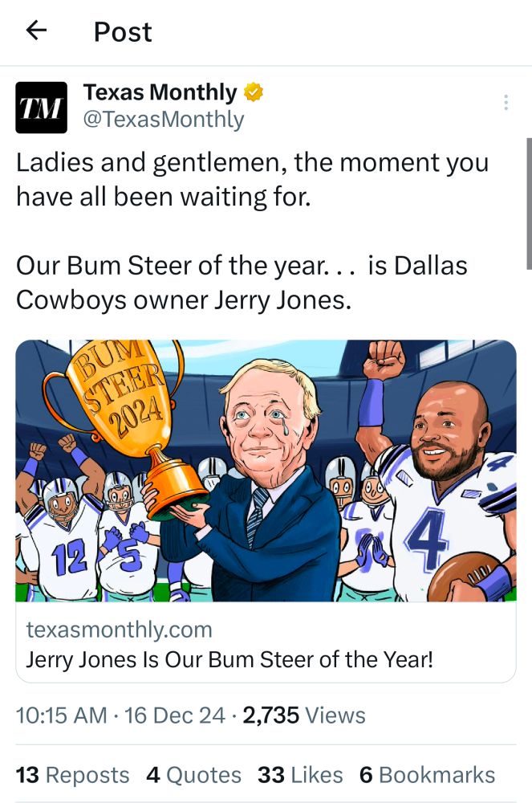Tap the "Our Bum Steer of the year" paragraph
532x803 pixels.
242,283
